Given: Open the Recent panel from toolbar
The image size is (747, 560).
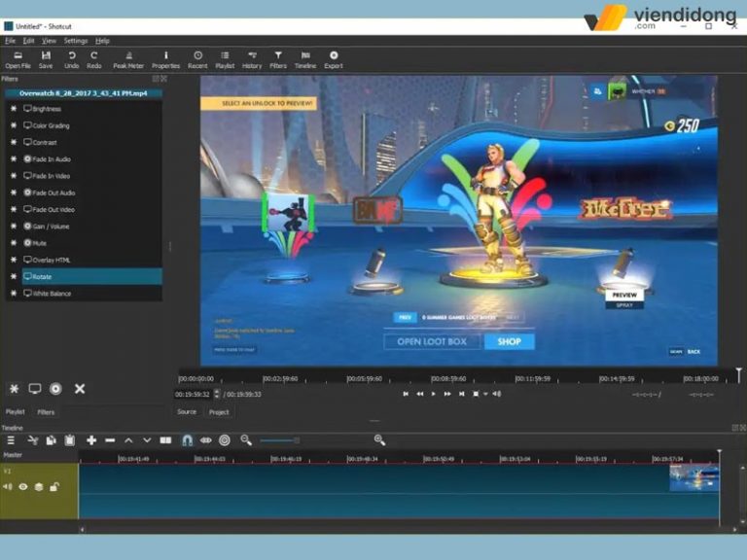Looking at the screenshot, I should 197,60.
